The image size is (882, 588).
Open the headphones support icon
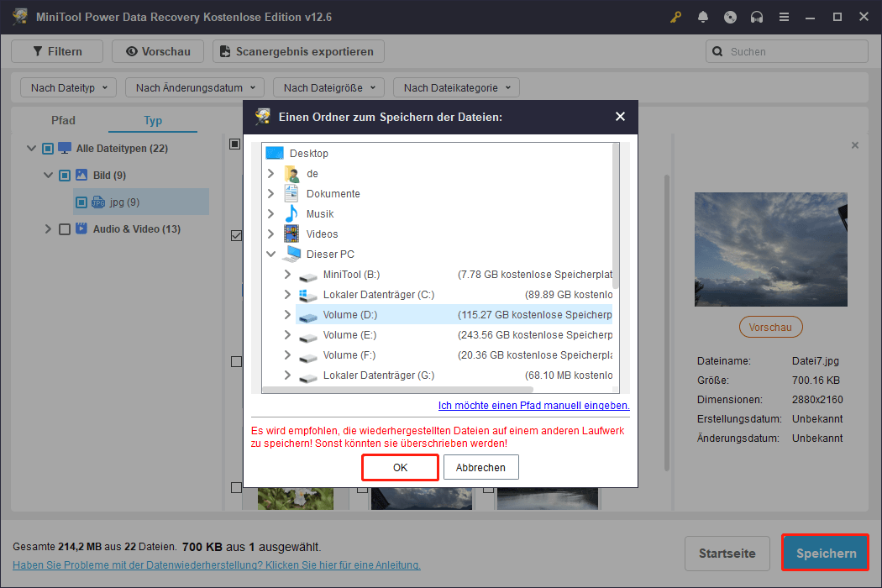coord(757,17)
